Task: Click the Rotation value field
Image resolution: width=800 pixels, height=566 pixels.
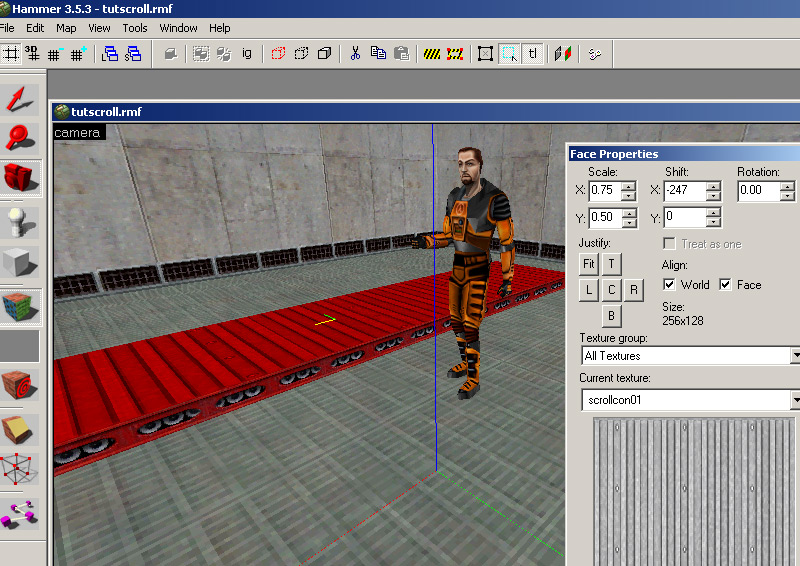Action: pyautogui.click(x=759, y=190)
